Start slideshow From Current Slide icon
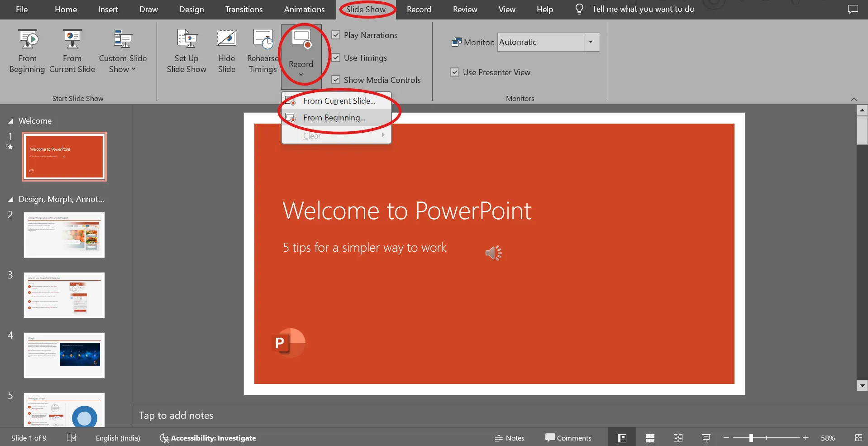 (72, 39)
